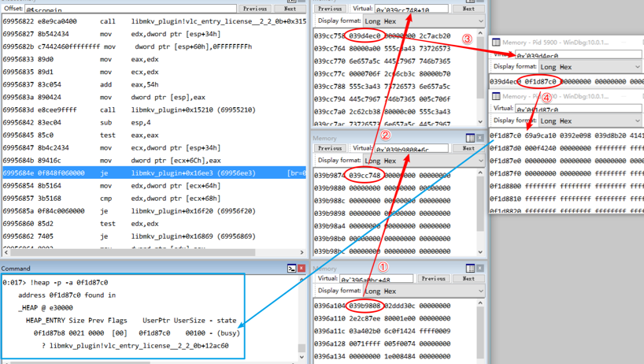Image resolution: width=644 pixels, height=364 pixels.
Task: Click Virtual address field containing 396a0bc+48
Action: coord(376,279)
